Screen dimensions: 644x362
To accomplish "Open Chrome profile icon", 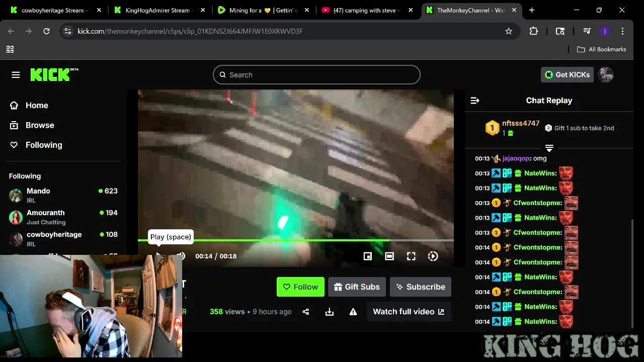I will 605,31.
